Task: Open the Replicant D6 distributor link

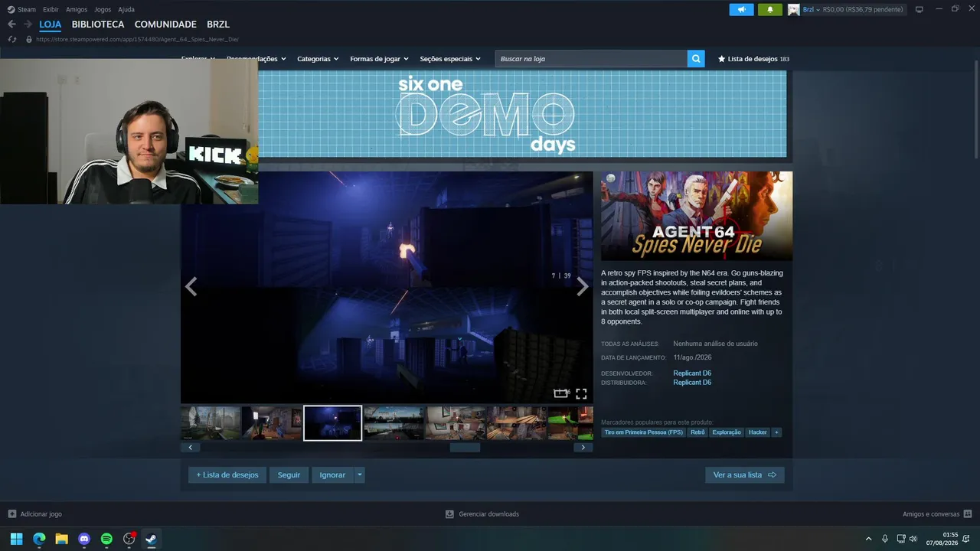Action: tap(692, 383)
